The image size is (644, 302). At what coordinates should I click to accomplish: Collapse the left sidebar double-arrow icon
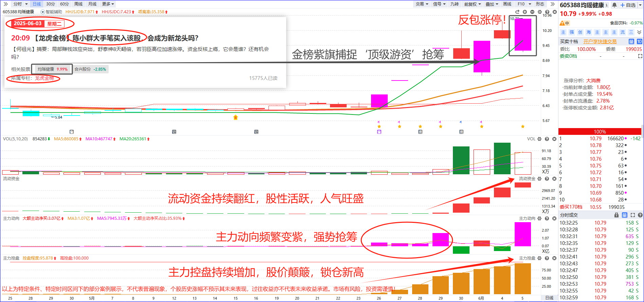click(5, 4)
